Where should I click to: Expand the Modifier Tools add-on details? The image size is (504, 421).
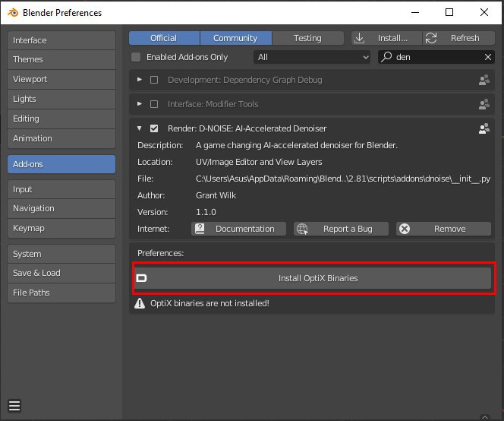tap(139, 103)
